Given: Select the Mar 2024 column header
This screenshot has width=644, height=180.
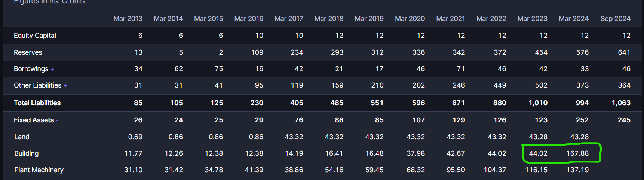Looking at the screenshot, I should [573, 19].
